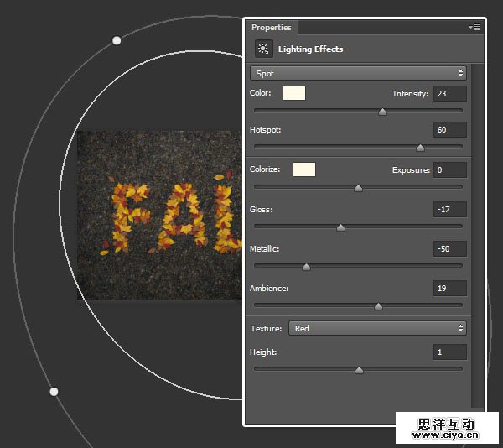Click the lower light ellipse control handle
Image resolution: width=503 pixels, height=448 pixels.
coord(54,392)
